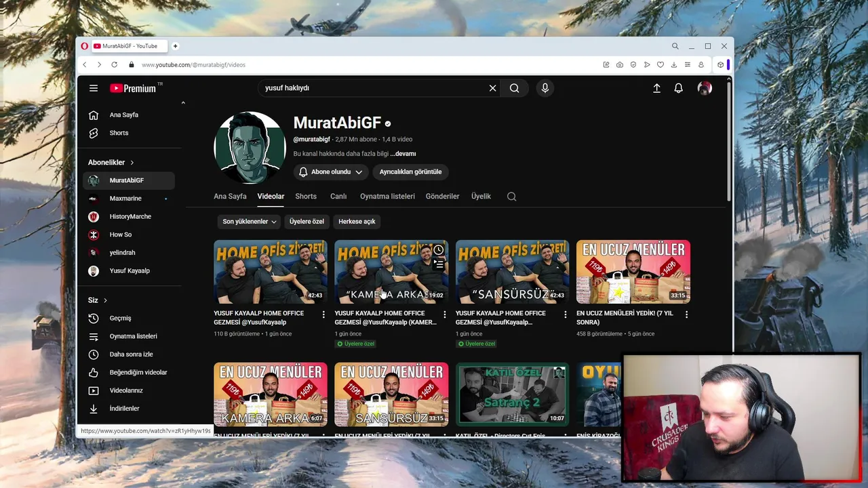Open Opera snapshot camera icon

(x=620, y=64)
